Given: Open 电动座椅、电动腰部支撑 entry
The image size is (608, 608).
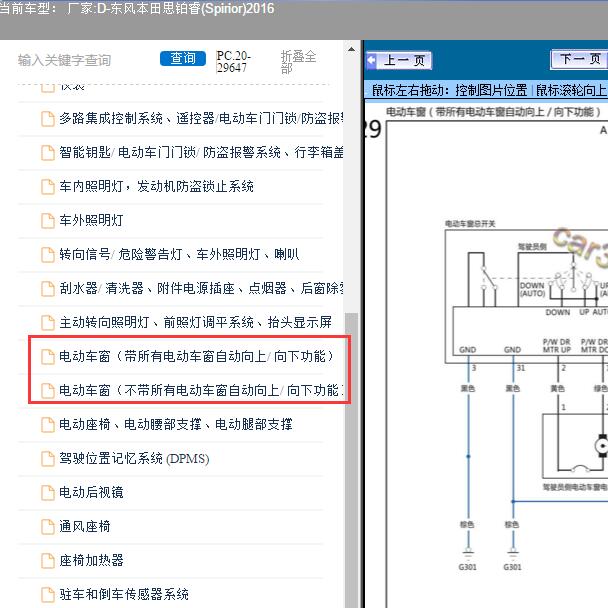Looking at the screenshot, I should pyautogui.click(x=176, y=424).
